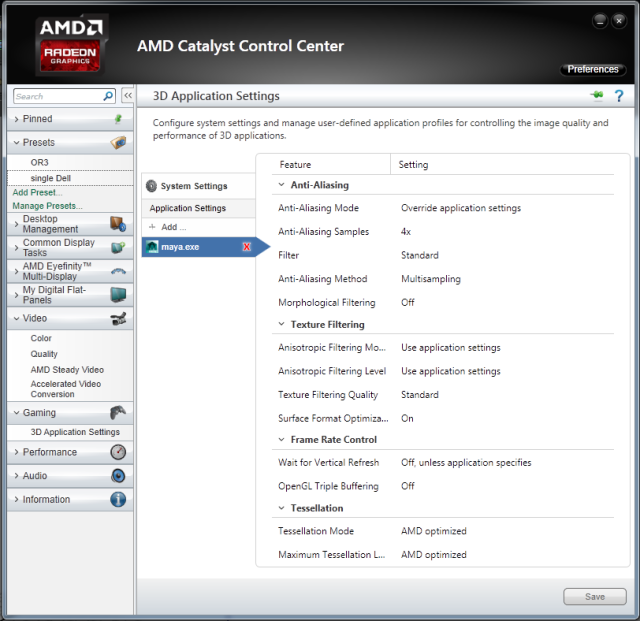This screenshot has width=640, height=621.
Task: Change Wait for Vertical Refresh setting
Action: click(466, 463)
